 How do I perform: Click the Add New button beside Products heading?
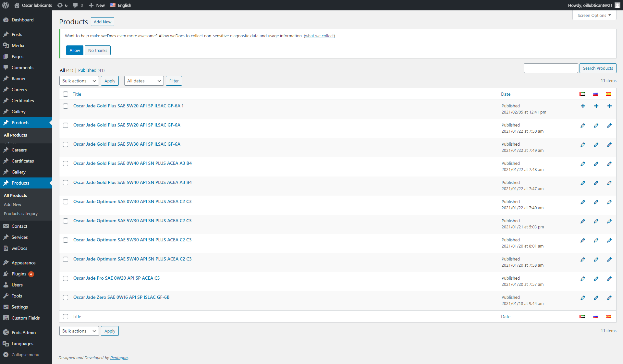[x=103, y=22]
